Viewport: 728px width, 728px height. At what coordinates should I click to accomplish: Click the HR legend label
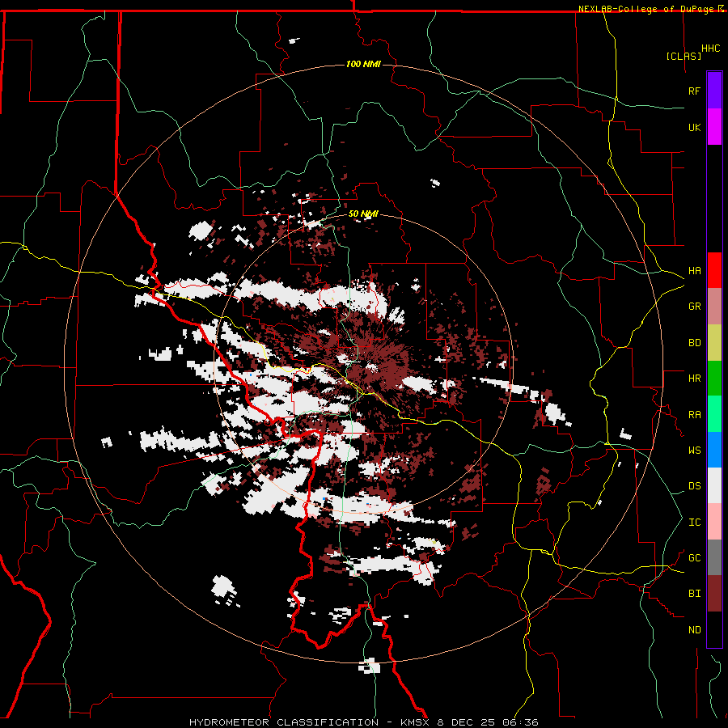point(694,379)
